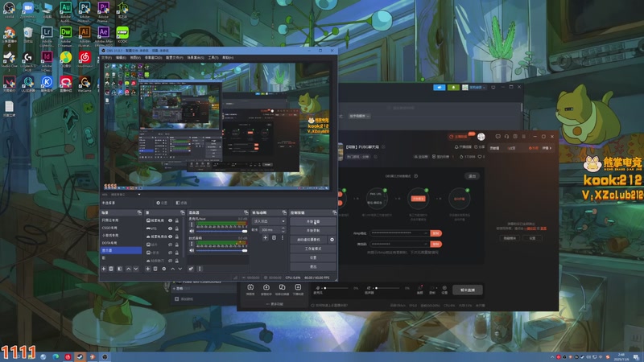
Task: Toggle lock on third source row
Action: tap(177, 237)
